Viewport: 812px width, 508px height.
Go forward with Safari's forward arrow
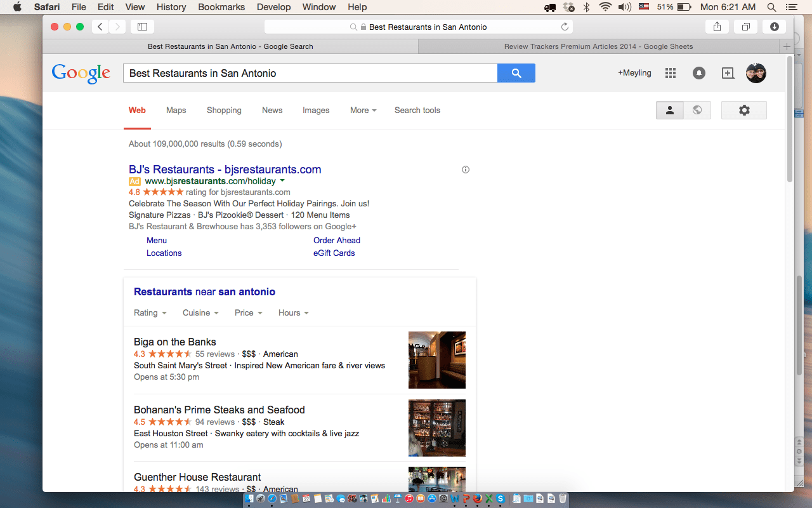pos(117,27)
